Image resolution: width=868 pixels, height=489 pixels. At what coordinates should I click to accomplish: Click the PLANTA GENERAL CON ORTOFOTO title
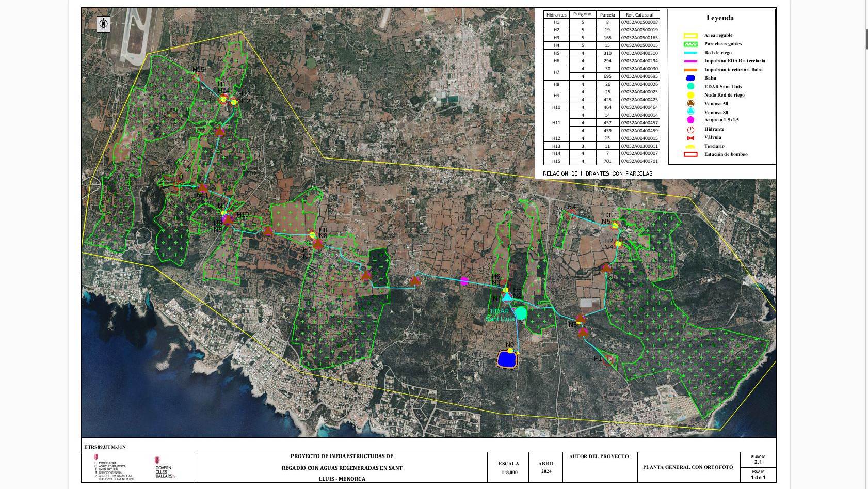[x=687, y=467]
